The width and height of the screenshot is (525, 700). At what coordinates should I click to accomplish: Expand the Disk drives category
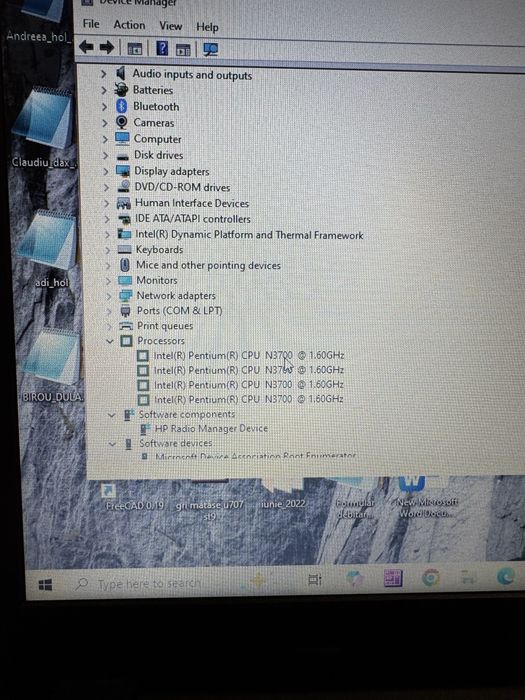(105, 155)
